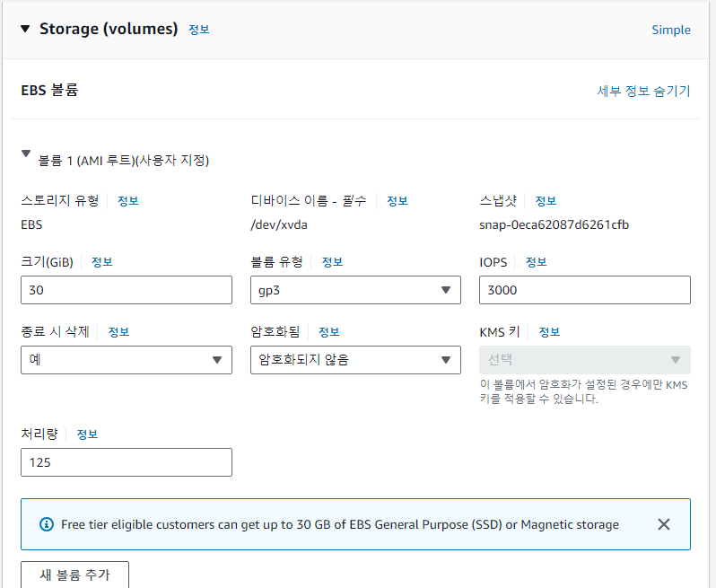Open the 볼륨 유형 gp3 dropdown

(x=355, y=290)
